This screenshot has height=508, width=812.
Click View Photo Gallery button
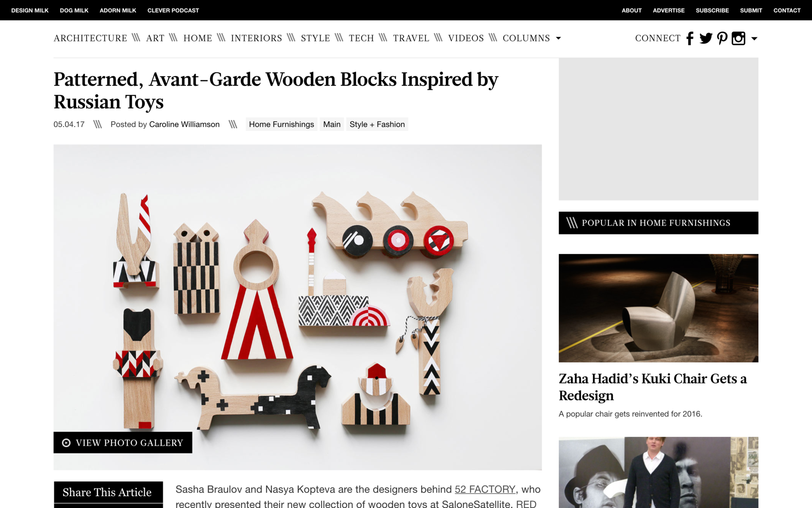[x=123, y=443]
